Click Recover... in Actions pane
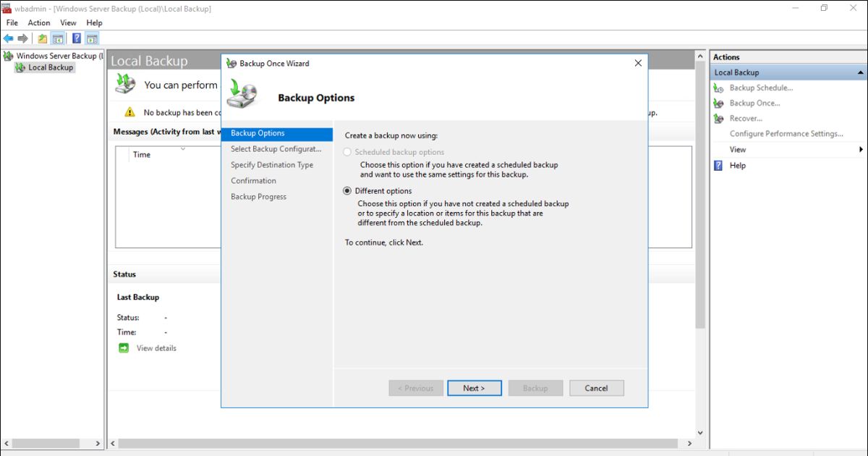This screenshot has width=868, height=456. tap(746, 119)
